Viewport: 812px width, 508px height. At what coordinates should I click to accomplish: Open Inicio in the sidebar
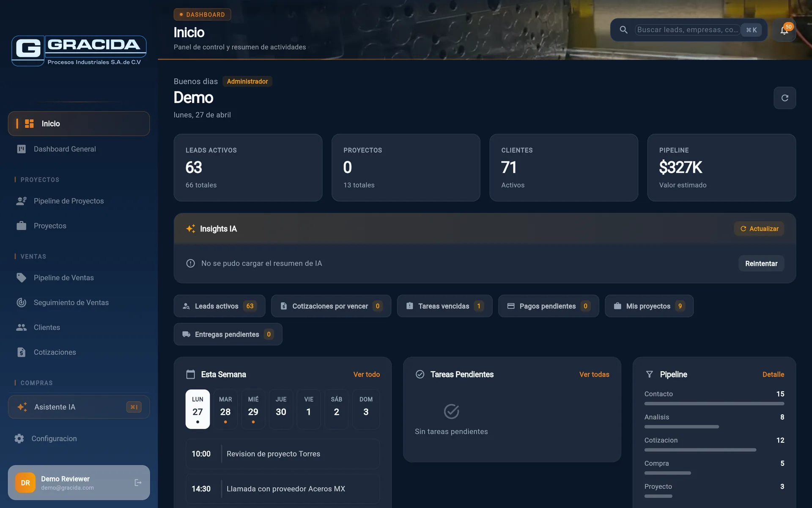[79, 124]
